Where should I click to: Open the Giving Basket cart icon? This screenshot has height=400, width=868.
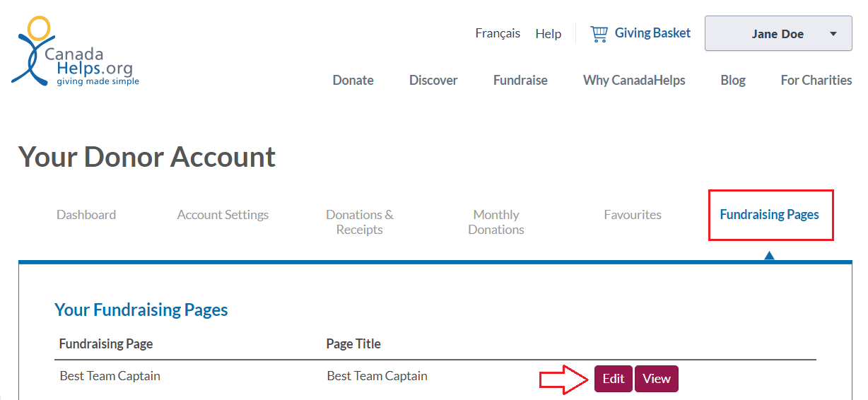pos(599,33)
